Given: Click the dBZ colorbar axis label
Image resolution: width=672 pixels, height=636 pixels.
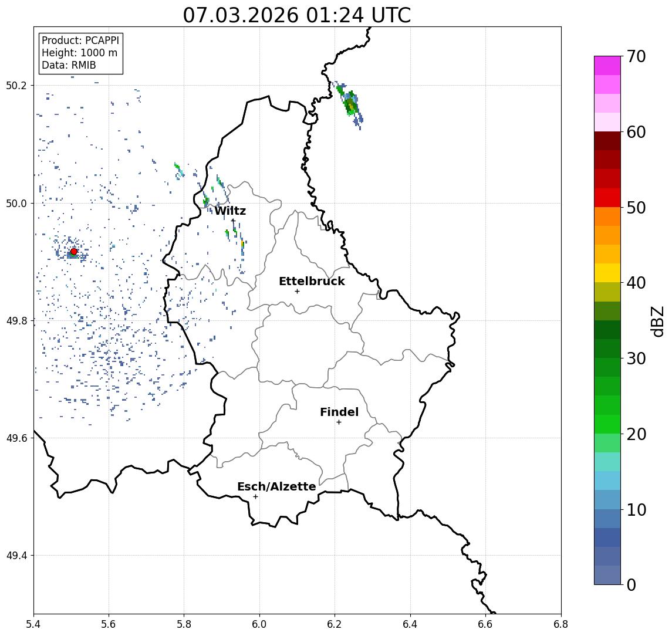Looking at the screenshot, I should pos(657,322).
